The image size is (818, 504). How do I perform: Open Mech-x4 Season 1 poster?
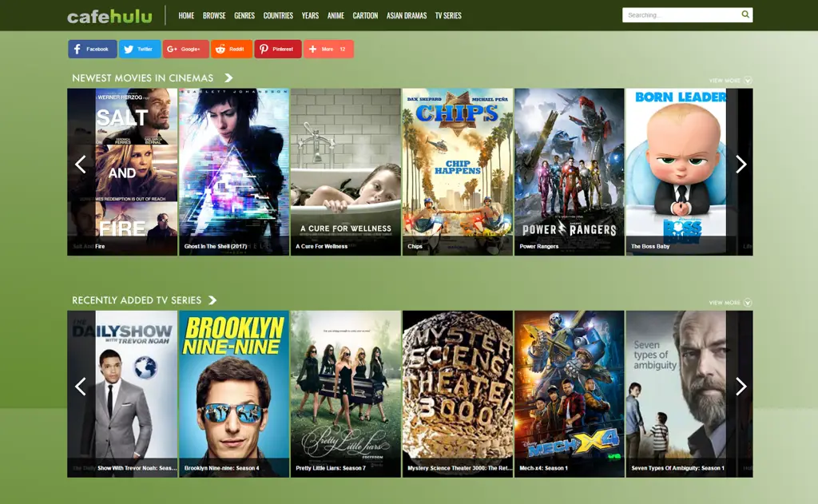pos(569,394)
